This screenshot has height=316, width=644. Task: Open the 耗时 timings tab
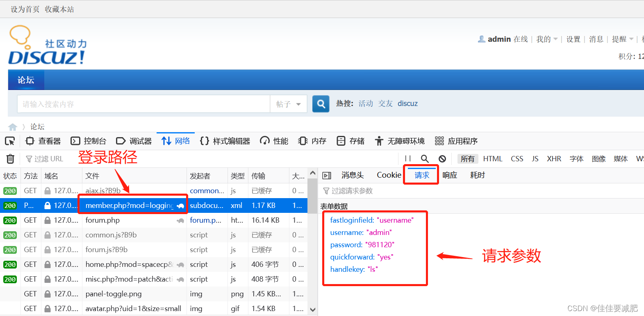click(478, 175)
